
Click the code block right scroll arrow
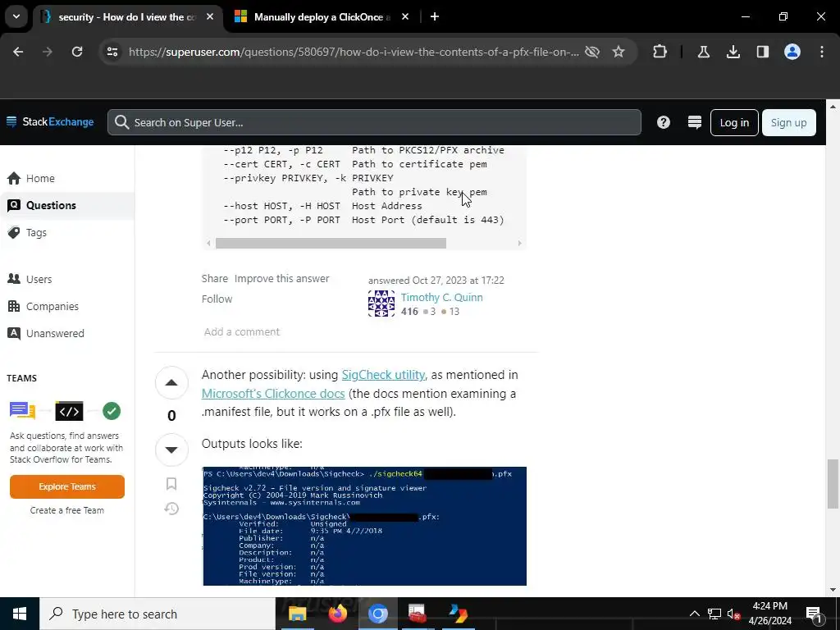[519, 243]
